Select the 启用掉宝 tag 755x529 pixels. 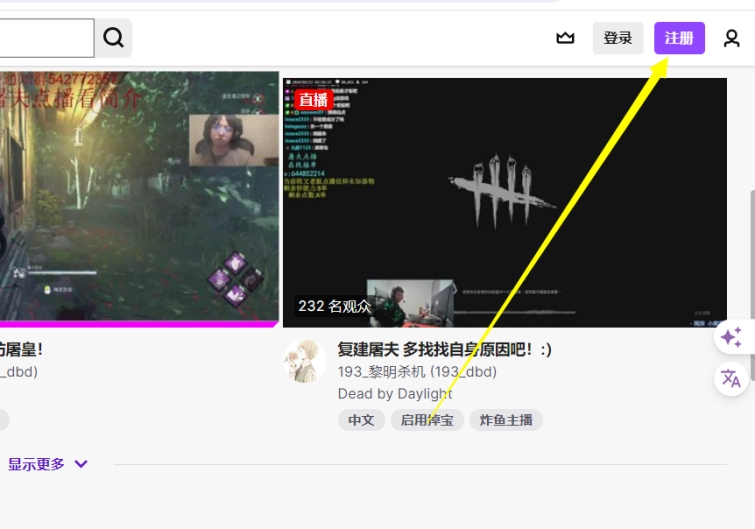[x=427, y=420]
